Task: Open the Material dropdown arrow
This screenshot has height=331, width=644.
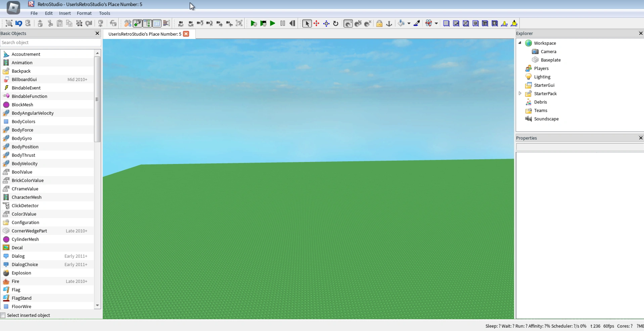Action: [x=436, y=24]
